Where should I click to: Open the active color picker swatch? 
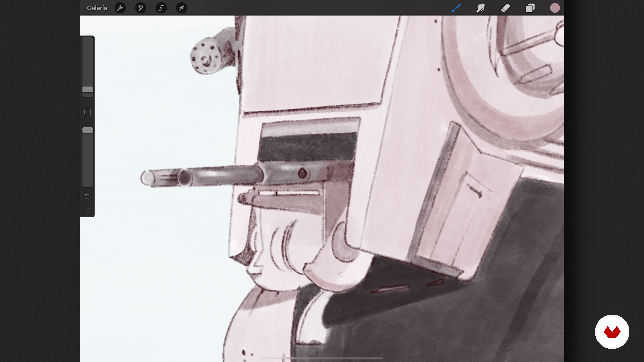pos(555,8)
